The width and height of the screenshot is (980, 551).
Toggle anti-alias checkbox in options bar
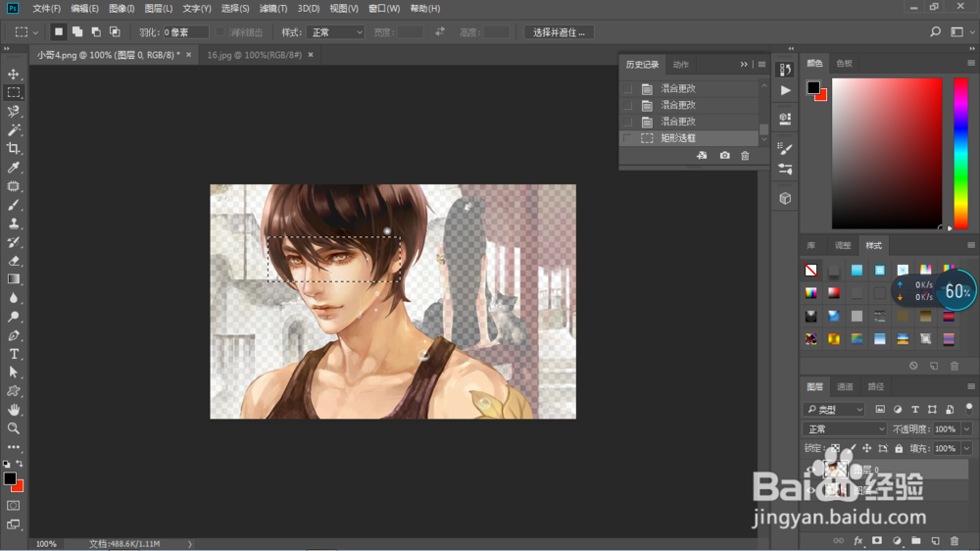click(x=220, y=32)
